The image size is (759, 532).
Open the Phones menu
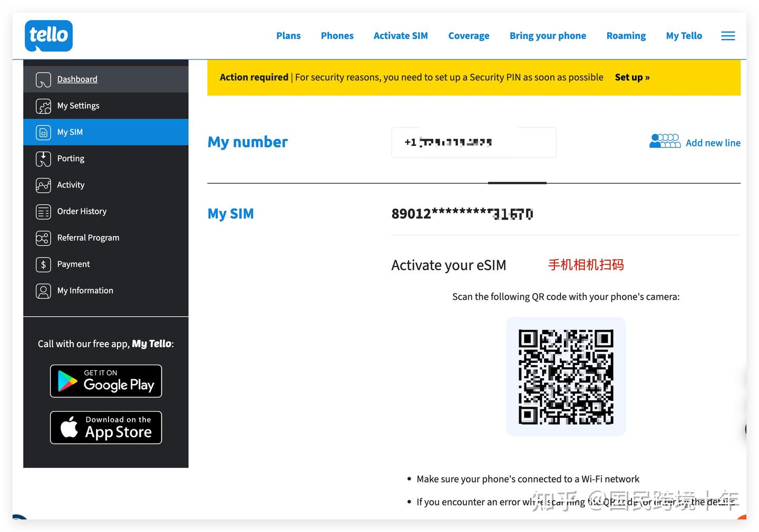337,36
